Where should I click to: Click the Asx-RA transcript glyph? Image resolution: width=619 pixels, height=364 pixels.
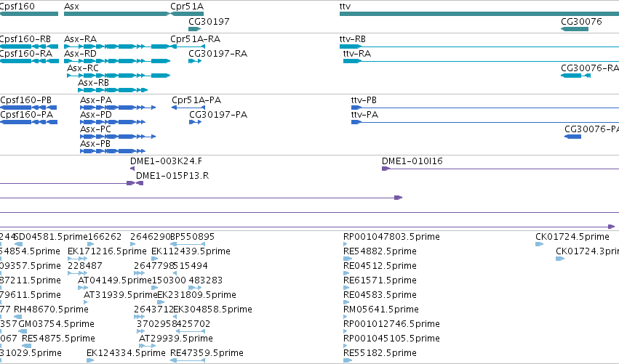(117, 46)
